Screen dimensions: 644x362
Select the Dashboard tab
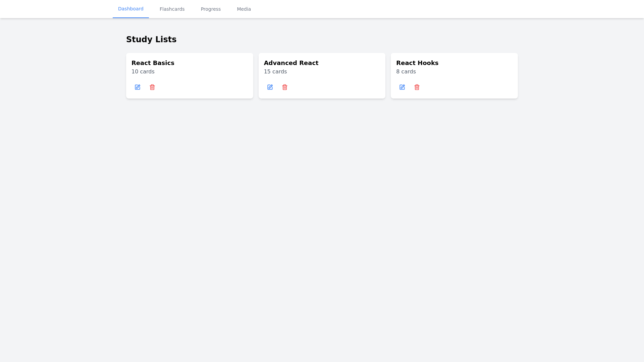[131, 9]
